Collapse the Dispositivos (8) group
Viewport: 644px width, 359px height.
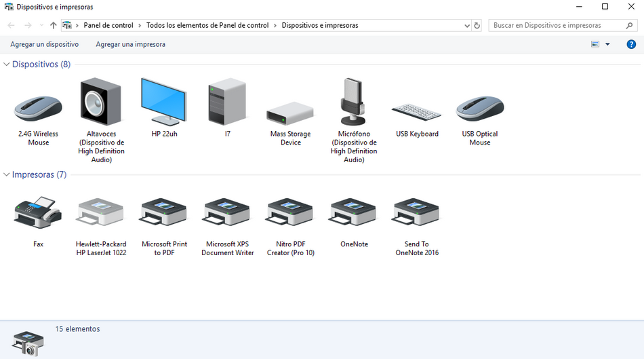coord(7,64)
